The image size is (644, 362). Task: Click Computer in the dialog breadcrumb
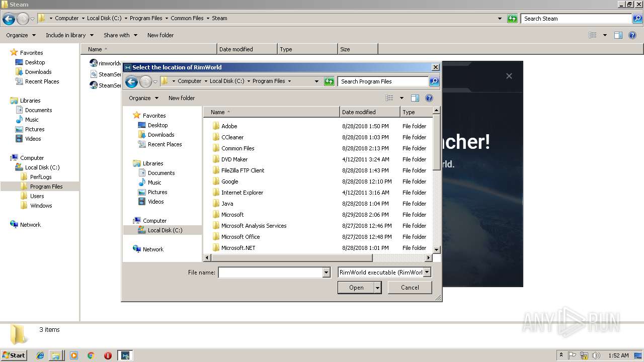189,81
